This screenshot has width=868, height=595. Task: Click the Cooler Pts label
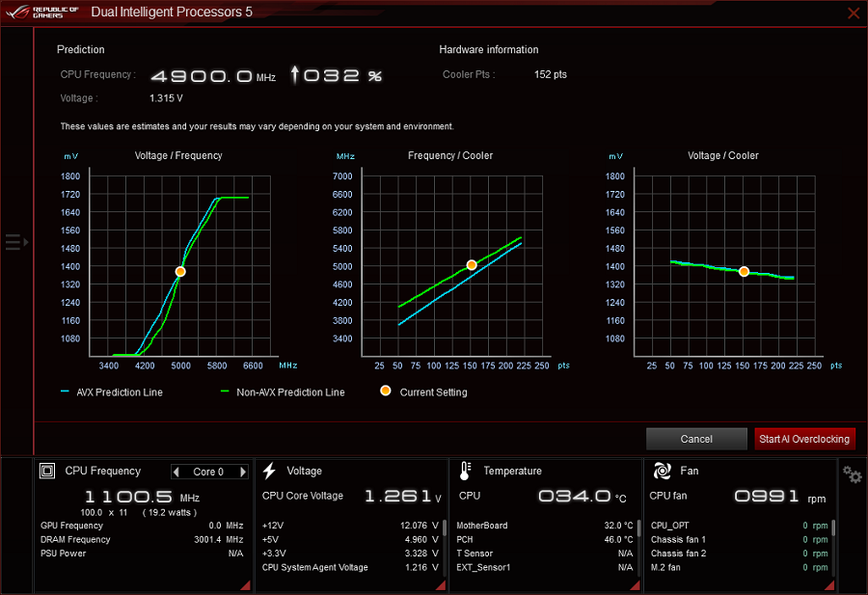[x=469, y=74]
